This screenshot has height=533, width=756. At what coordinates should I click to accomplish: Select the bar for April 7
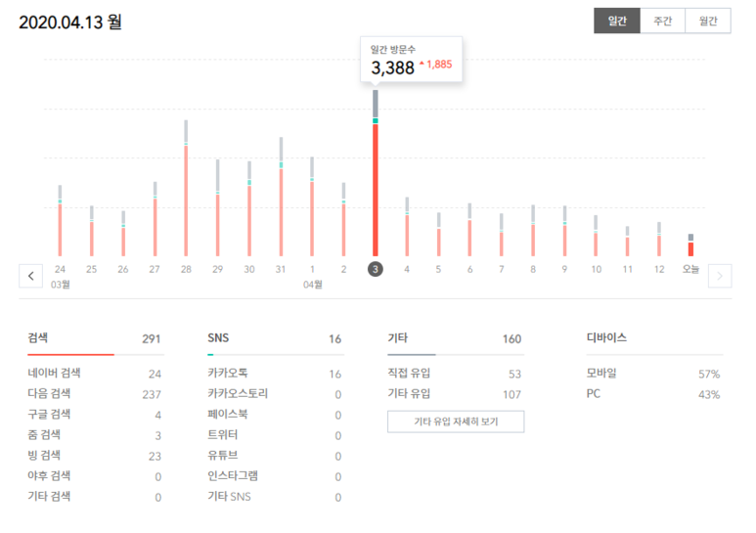502,235
